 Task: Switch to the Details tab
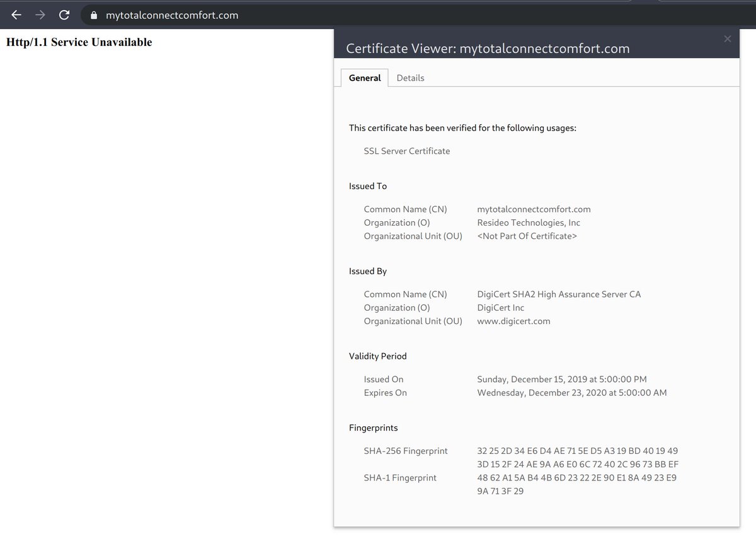pyautogui.click(x=410, y=78)
